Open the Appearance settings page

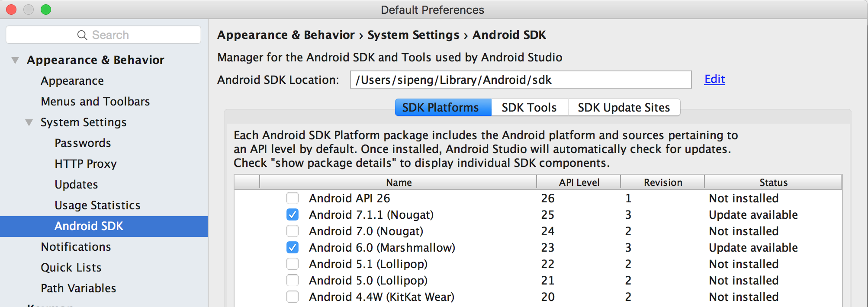pyautogui.click(x=72, y=81)
